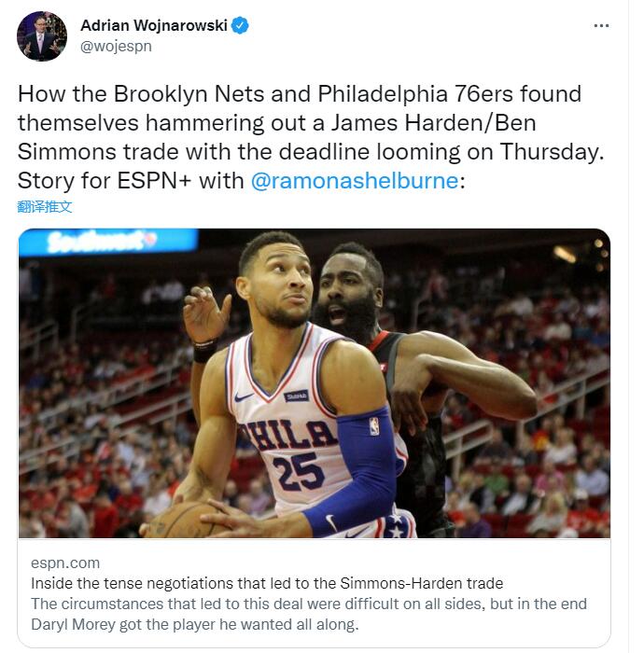This screenshot has height=653, width=644.
Task: Click the StubHub patch on the jersey
Action: pyautogui.click(x=296, y=396)
